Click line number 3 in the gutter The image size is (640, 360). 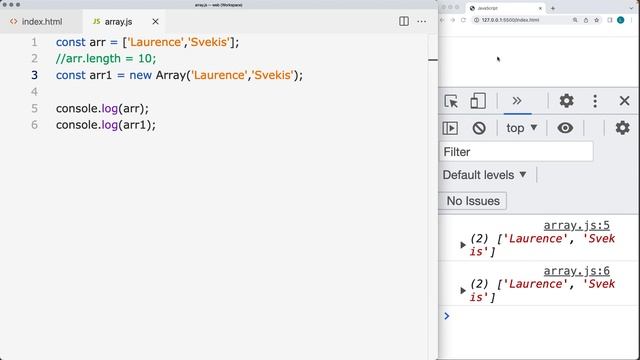pos(34,75)
